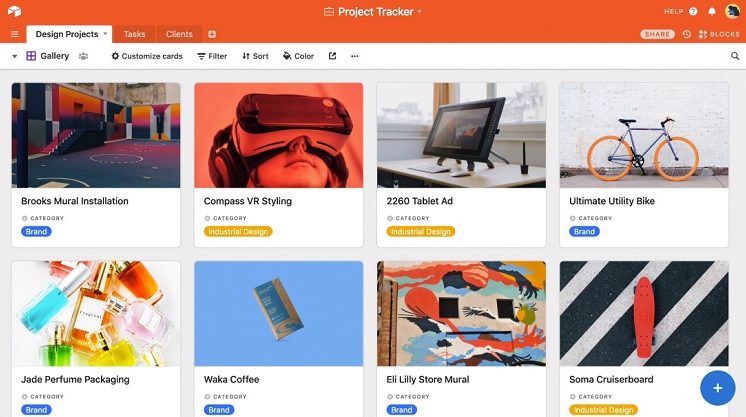Open the Project Tracker title dropdown
This screenshot has height=417, width=746.
(419, 11)
